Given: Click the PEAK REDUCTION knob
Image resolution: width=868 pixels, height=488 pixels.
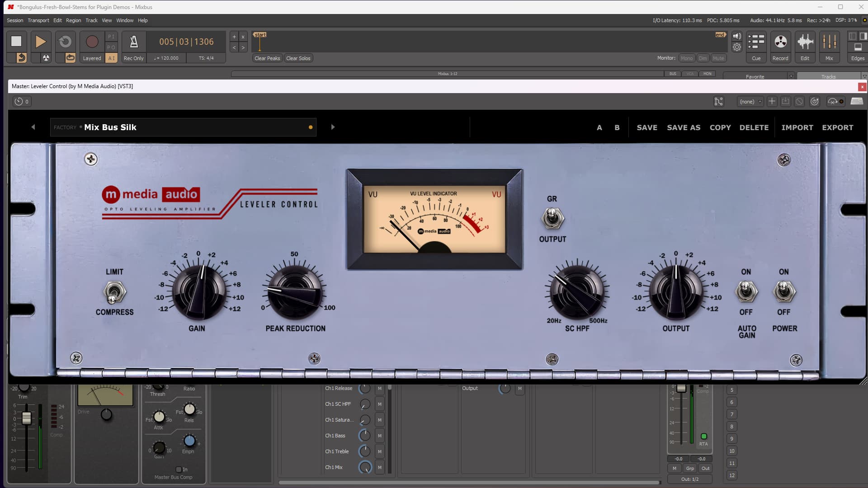Looking at the screenshot, I should [x=295, y=292].
